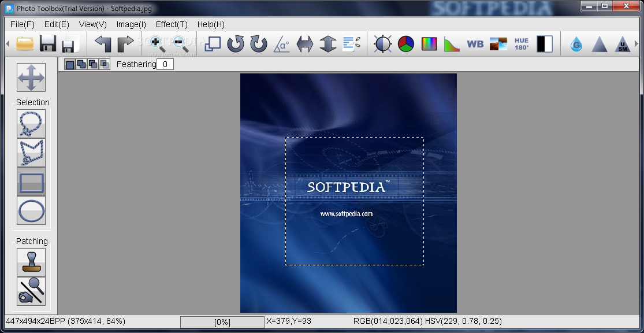Open the rotate by angle tool
The image size is (644, 333).
[x=282, y=43]
